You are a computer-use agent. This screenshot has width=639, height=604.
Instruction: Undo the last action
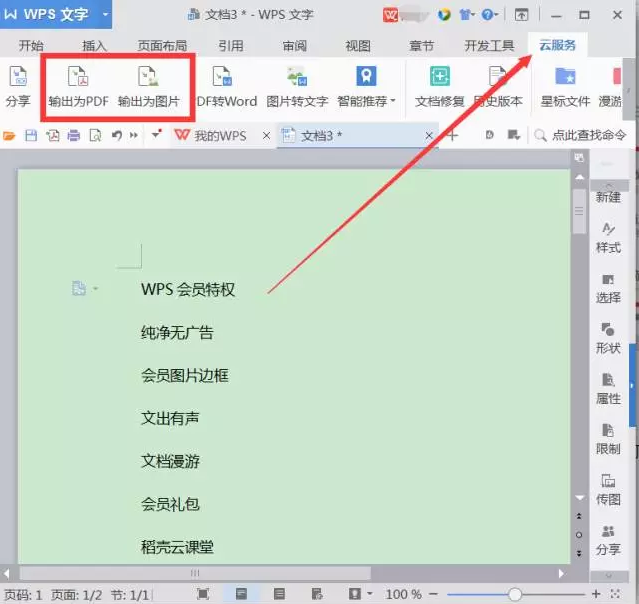[x=117, y=135]
